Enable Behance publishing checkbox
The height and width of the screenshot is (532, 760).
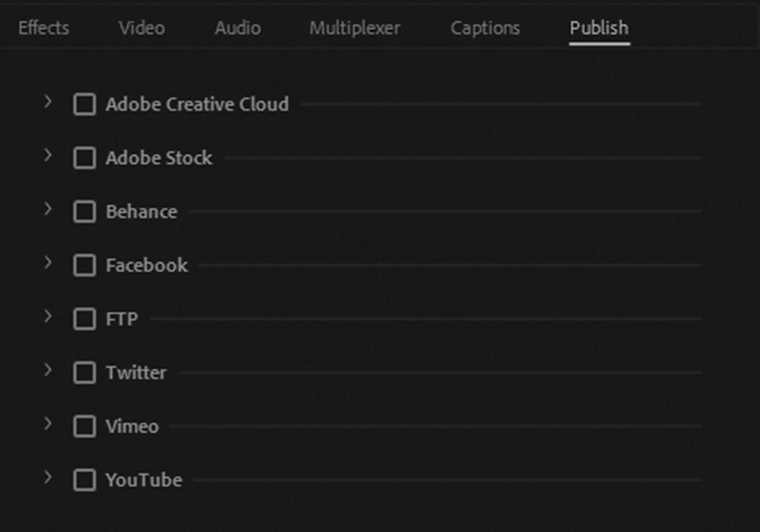click(85, 212)
